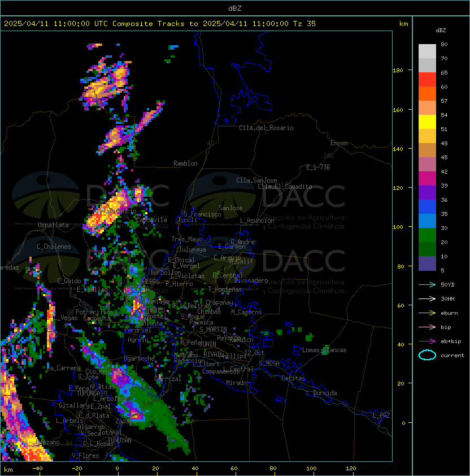470x476 pixels.
Task: Select the slate 5-10 dBZ legend swatch
Action: [427, 263]
